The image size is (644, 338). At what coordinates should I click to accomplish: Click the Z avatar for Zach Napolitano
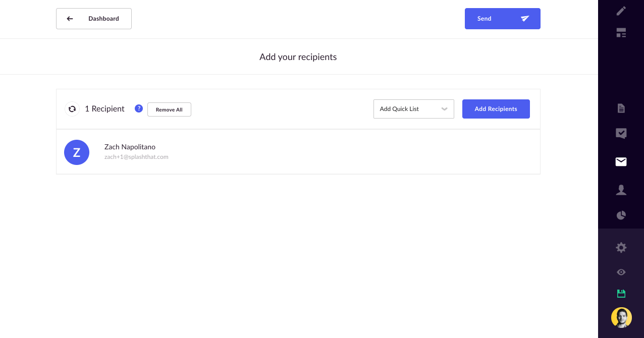coord(77,152)
